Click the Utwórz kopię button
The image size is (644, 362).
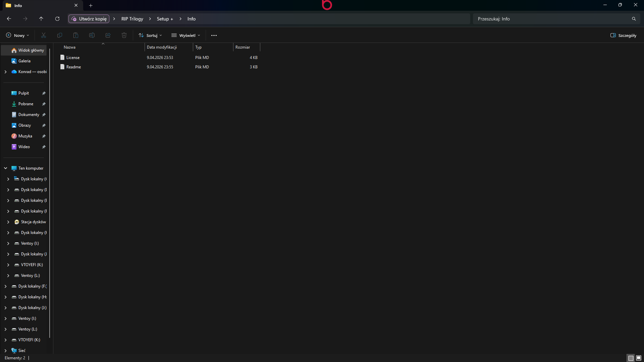89,19
